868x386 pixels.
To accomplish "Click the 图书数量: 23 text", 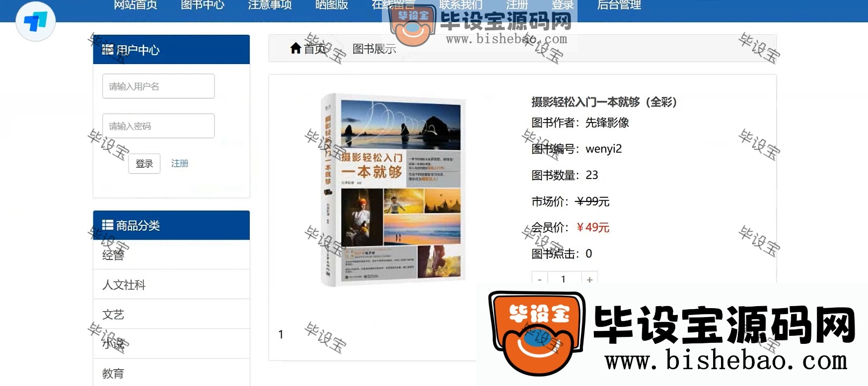I will click(565, 175).
